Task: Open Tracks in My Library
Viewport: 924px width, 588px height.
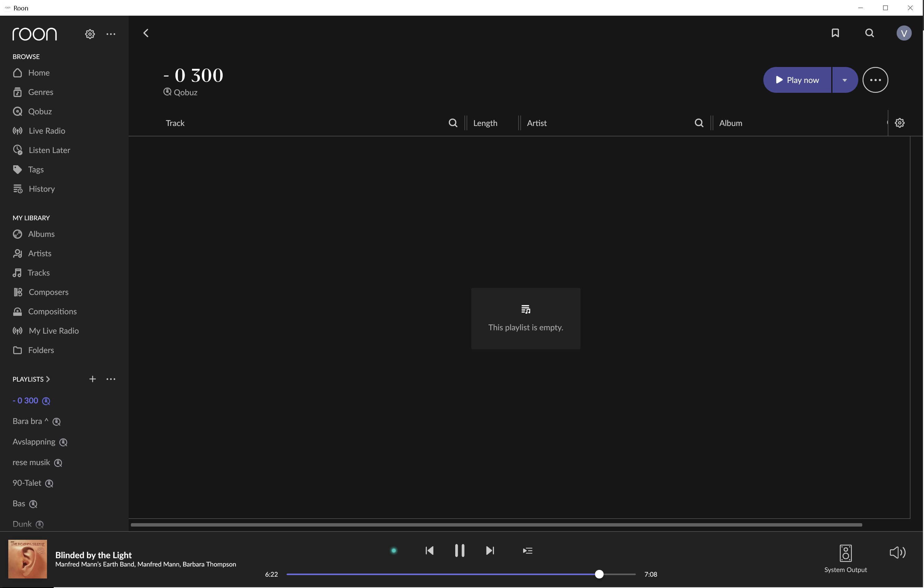Action: [x=31, y=273]
